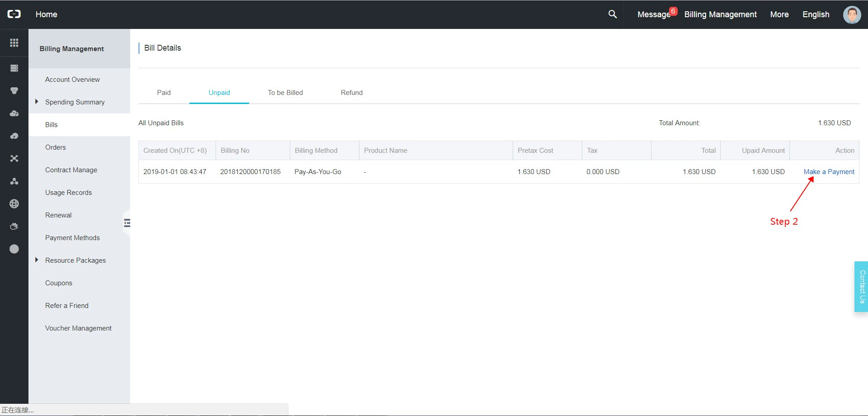Switch to the Refund tab
The width and height of the screenshot is (868, 416).
(352, 93)
